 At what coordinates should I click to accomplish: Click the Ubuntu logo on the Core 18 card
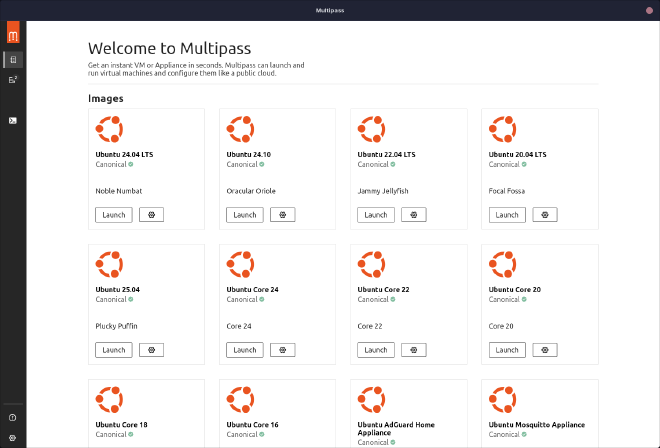(x=109, y=400)
